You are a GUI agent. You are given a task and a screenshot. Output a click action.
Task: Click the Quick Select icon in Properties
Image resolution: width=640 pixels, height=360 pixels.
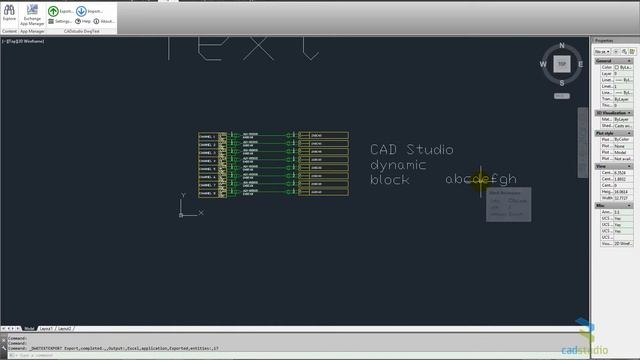[632, 51]
